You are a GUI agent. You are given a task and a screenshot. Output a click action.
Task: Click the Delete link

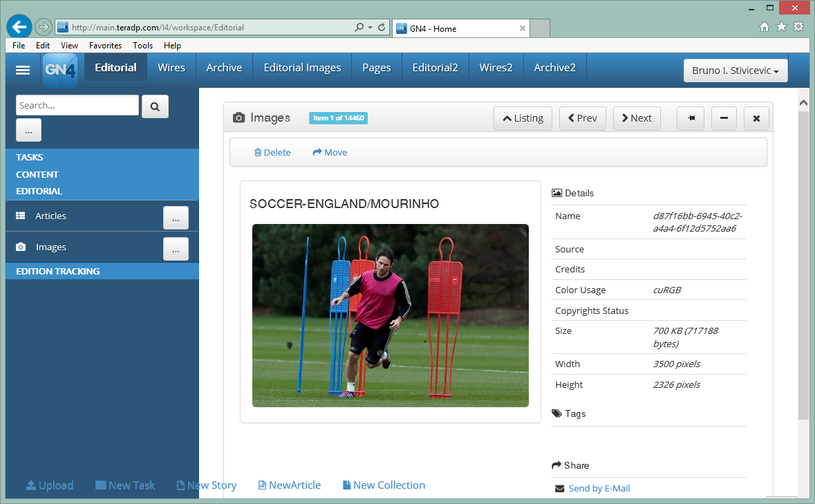272,152
